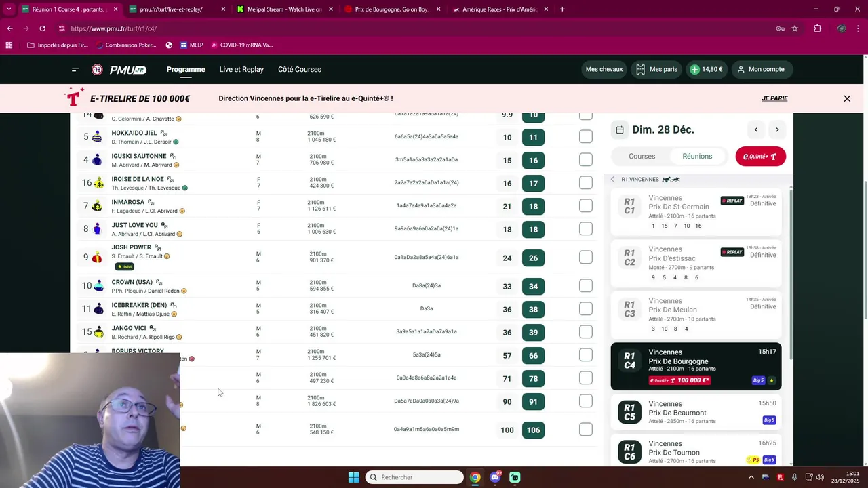This screenshot has width=868, height=488.
Task: Click the page's vertical scrollbar
Action: (x=865, y=250)
